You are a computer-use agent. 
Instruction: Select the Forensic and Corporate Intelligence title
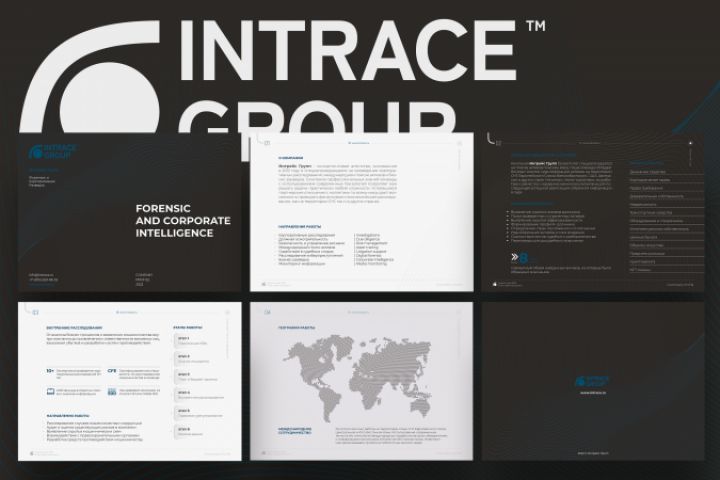(x=183, y=220)
